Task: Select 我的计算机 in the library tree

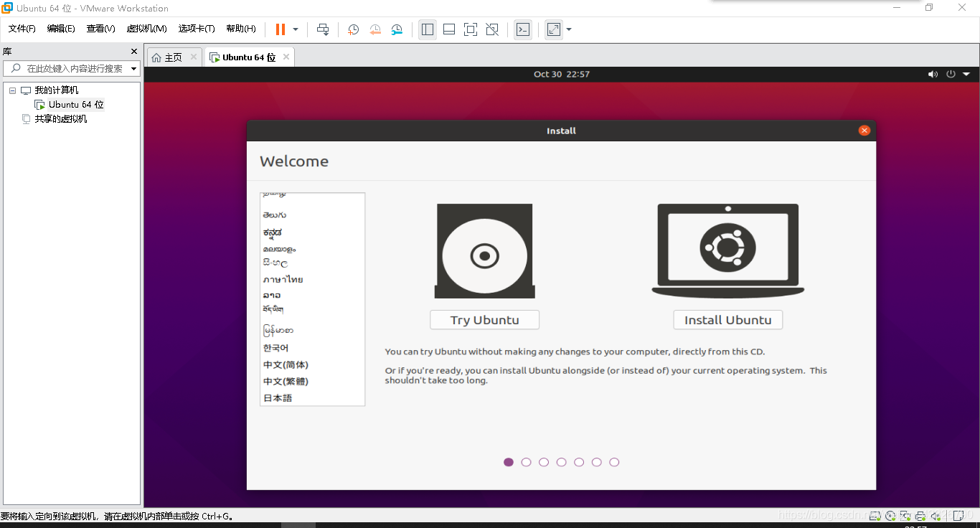Action: click(x=57, y=90)
